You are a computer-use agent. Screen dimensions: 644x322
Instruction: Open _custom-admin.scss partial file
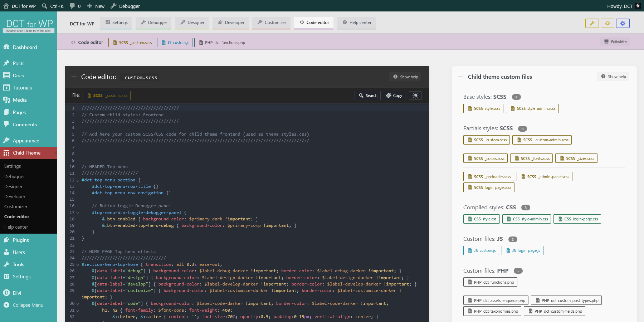coord(542,140)
